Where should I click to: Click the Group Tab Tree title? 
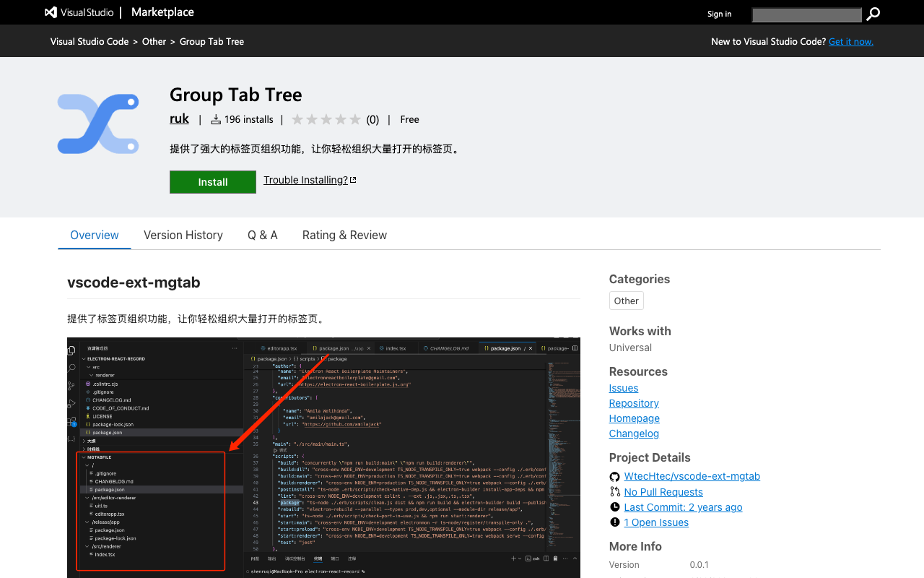point(236,95)
